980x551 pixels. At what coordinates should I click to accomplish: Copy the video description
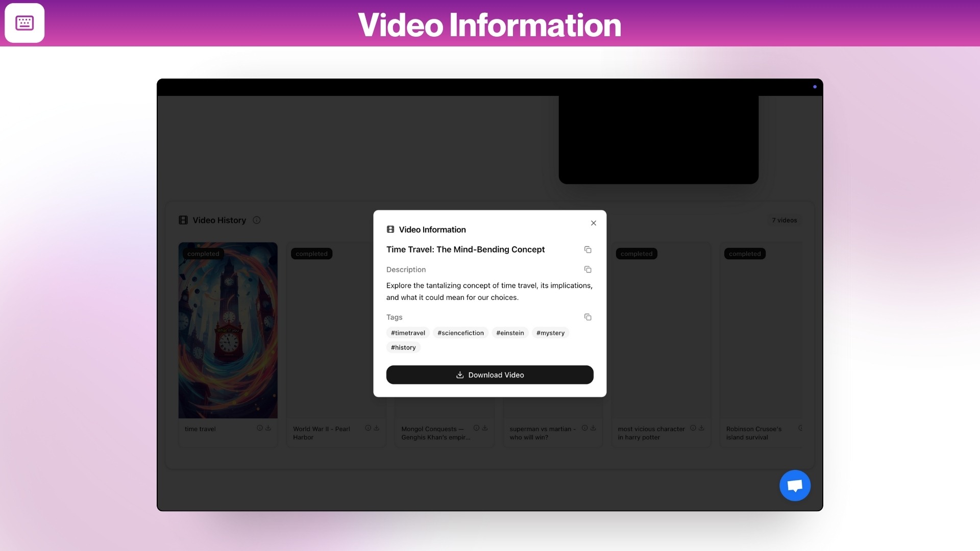pos(587,269)
